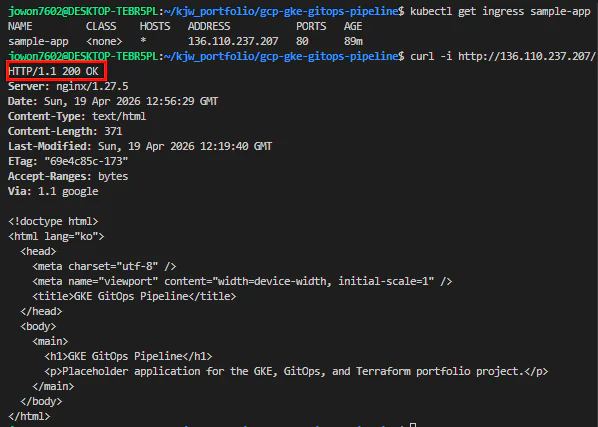This screenshot has height=427, width=598.
Task: Click the meta viewport line
Action: [x=242, y=281]
